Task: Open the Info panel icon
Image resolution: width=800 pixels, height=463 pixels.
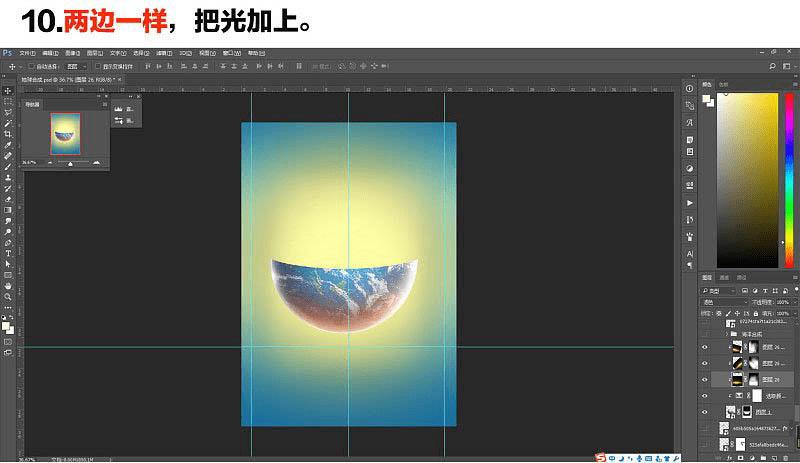Action: pos(689,88)
